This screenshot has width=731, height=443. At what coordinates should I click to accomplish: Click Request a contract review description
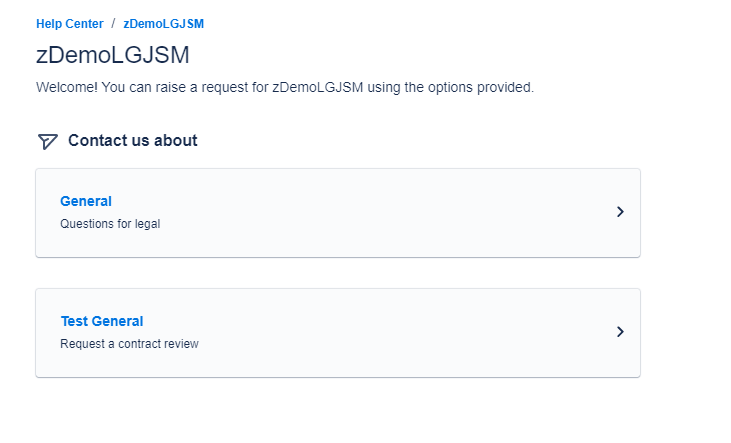coord(129,344)
